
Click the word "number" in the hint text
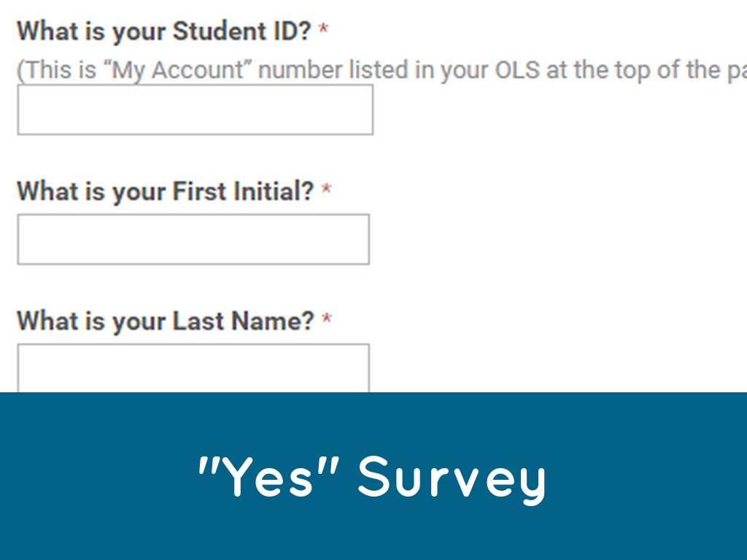point(299,71)
